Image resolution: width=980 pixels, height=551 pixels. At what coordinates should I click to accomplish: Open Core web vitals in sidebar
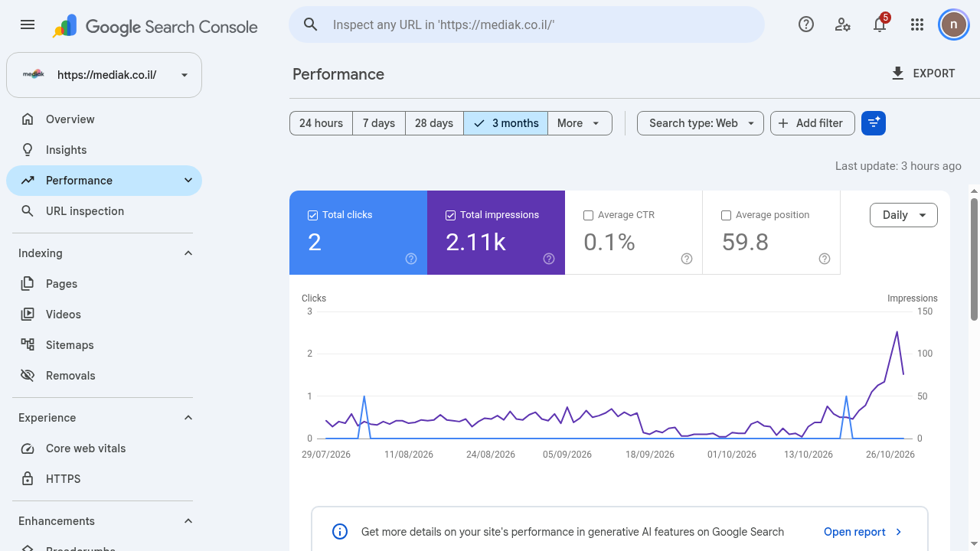(104, 448)
